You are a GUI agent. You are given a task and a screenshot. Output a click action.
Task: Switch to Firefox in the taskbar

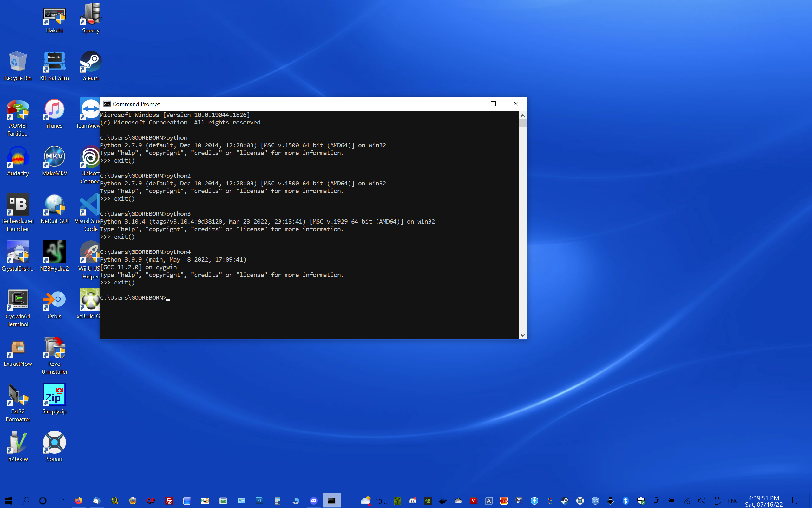[x=79, y=501]
